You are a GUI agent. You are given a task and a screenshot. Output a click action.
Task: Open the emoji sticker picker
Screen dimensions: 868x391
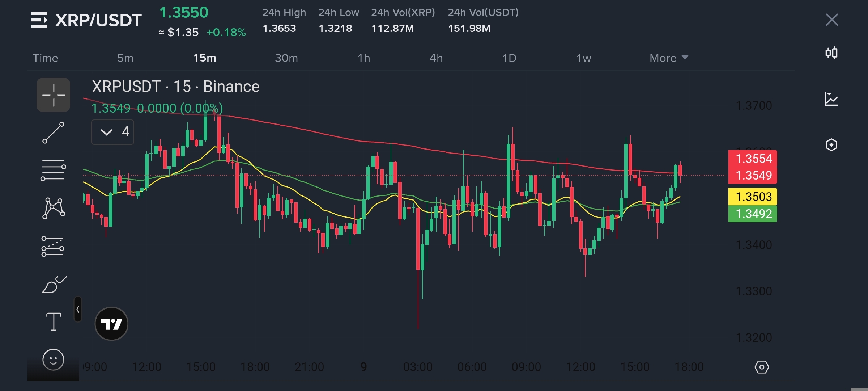click(x=53, y=360)
